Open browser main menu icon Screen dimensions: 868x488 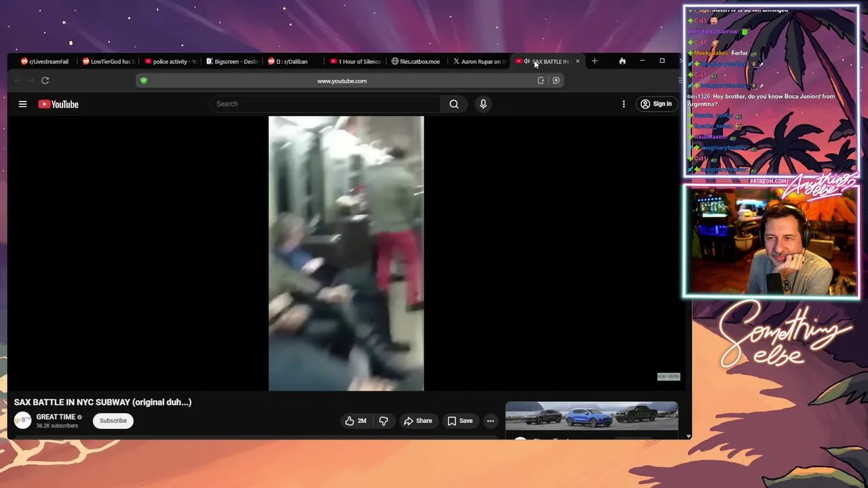680,81
